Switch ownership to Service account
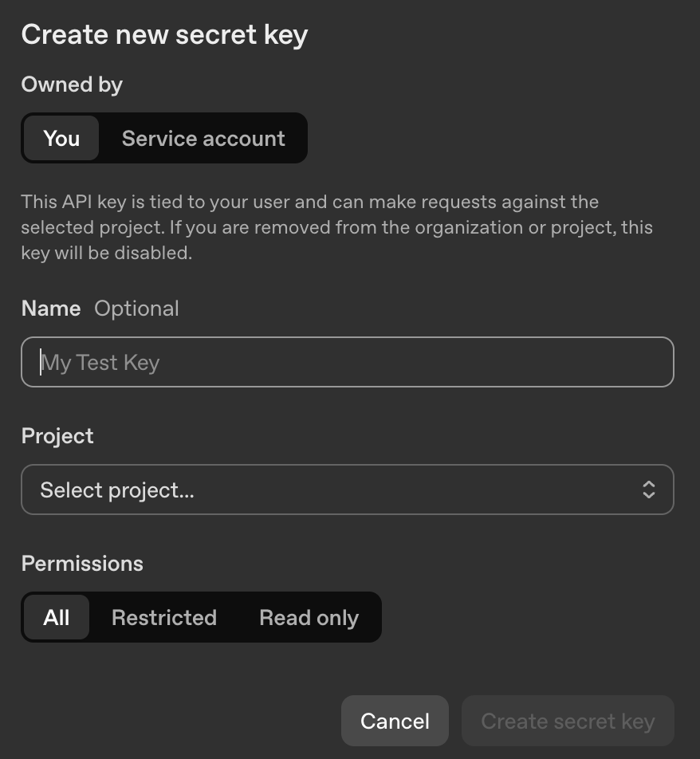 coord(203,139)
